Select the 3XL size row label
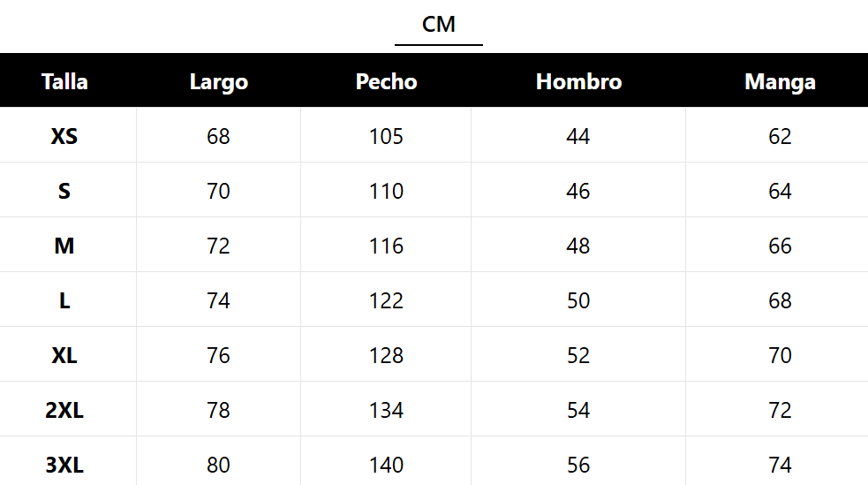This screenshot has width=868, height=485. [64, 466]
